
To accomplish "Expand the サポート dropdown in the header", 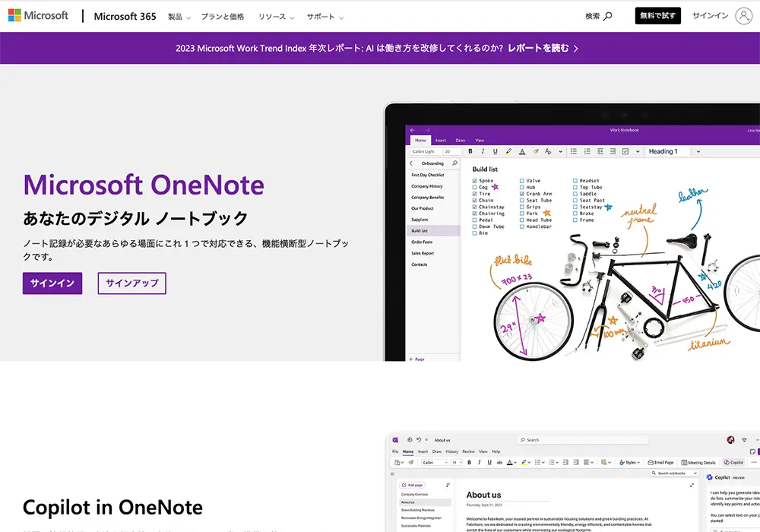I will coord(325,17).
